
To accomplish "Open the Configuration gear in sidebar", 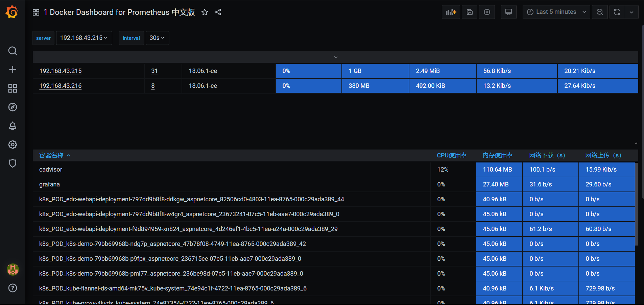I will click(13, 145).
